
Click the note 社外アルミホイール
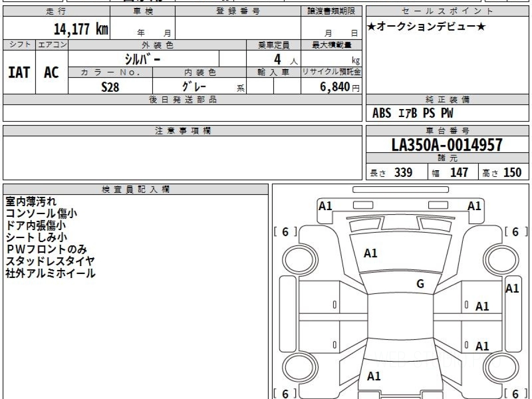51,273
